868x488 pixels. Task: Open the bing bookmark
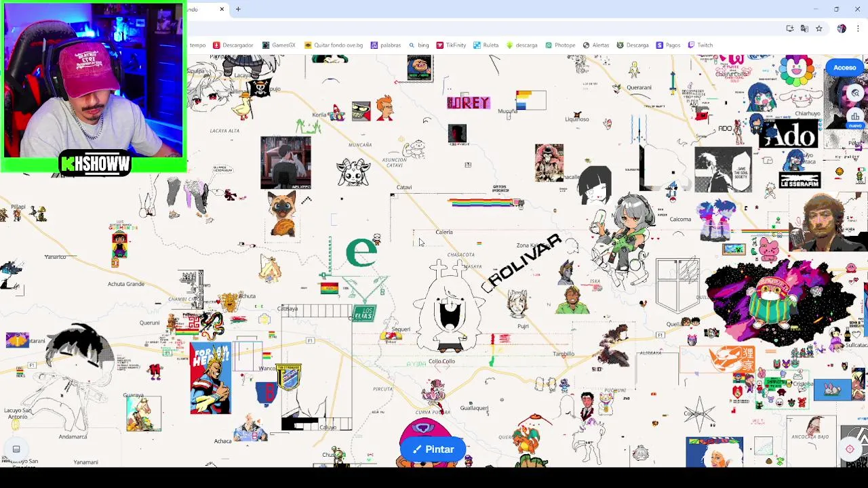(x=418, y=45)
